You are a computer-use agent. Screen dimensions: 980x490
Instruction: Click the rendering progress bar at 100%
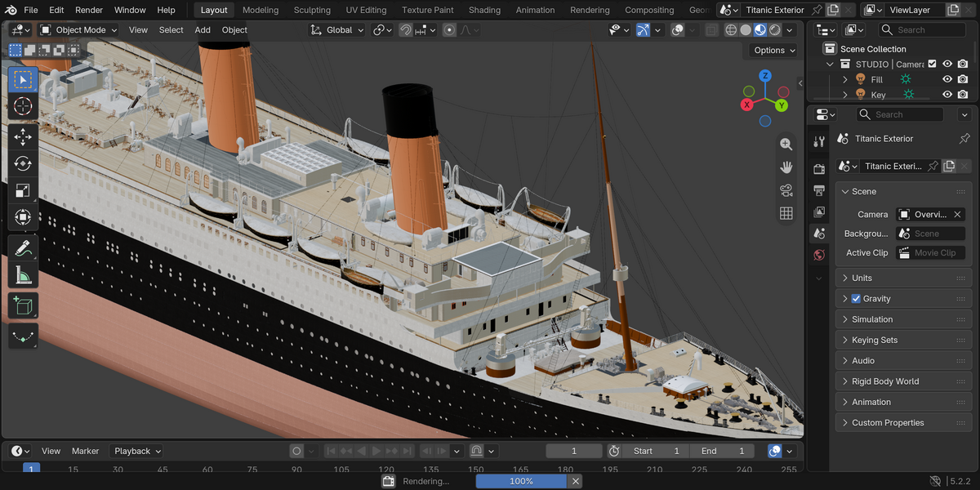point(521,481)
